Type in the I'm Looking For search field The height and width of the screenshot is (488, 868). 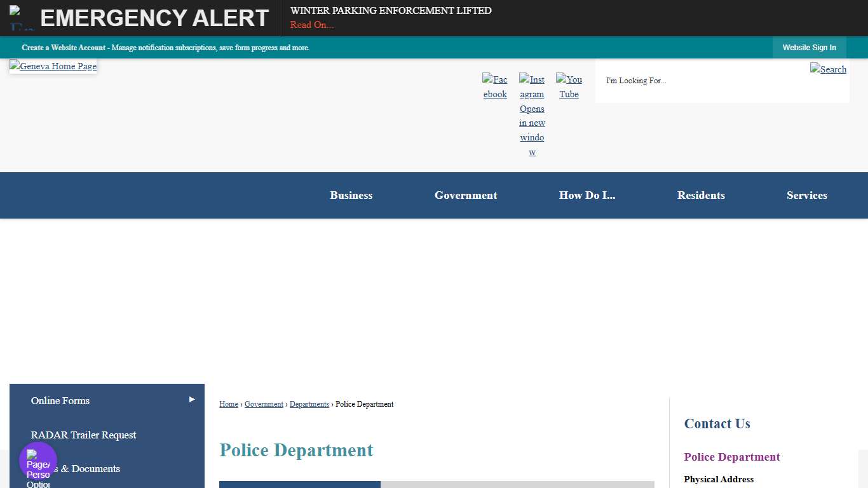699,81
